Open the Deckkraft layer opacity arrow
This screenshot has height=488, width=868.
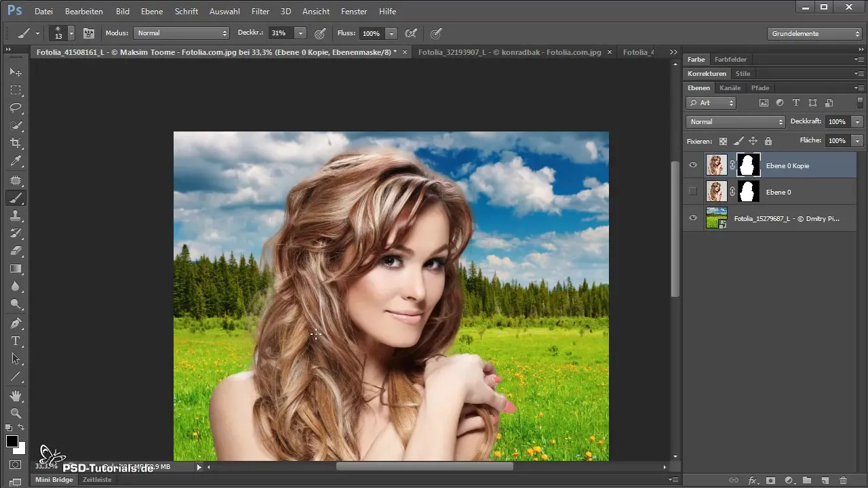point(858,122)
